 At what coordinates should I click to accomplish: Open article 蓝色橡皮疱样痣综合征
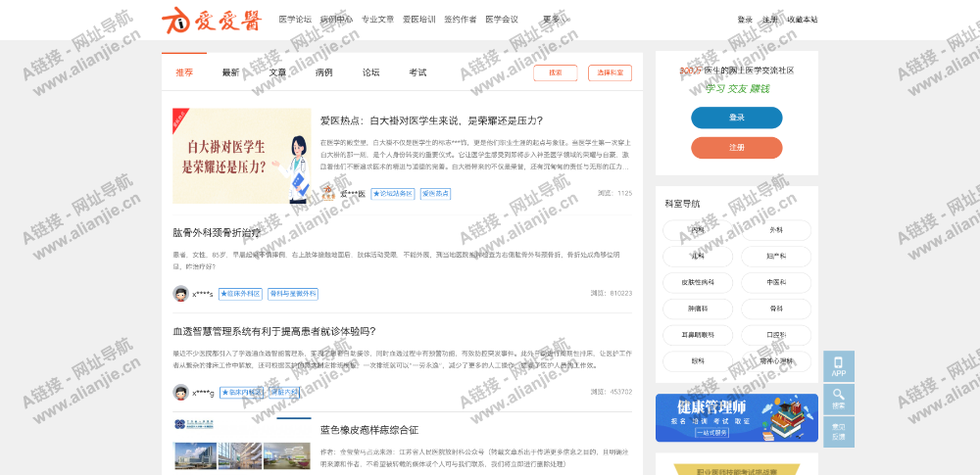pos(369,430)
